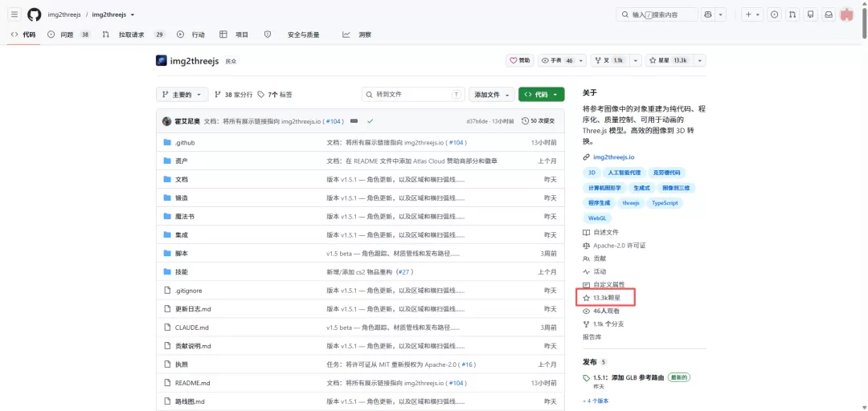The image size is (868, 411).
Task: Open the 主要的 branch selector dropdown
Action: point(182,95)
